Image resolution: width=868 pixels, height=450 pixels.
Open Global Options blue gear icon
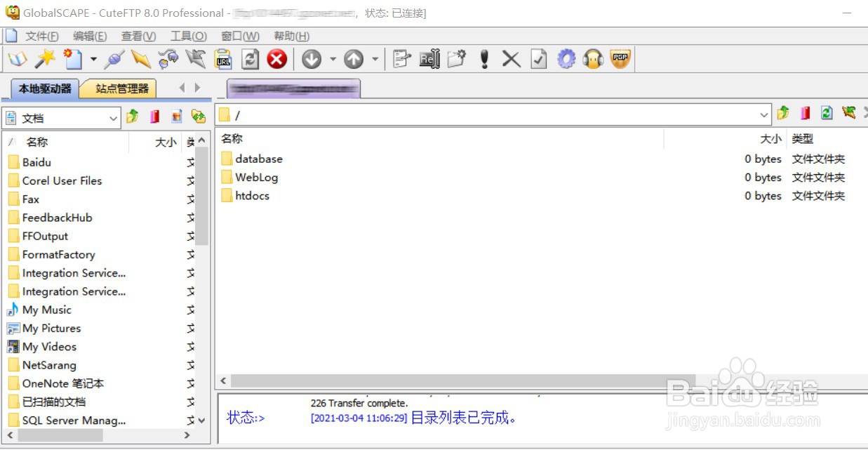(566, 59)
